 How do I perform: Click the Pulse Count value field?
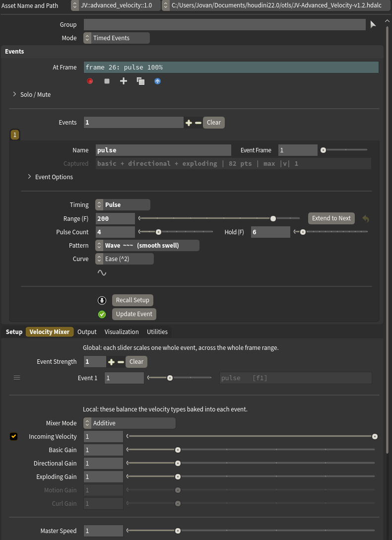click(x=115, y=232)
